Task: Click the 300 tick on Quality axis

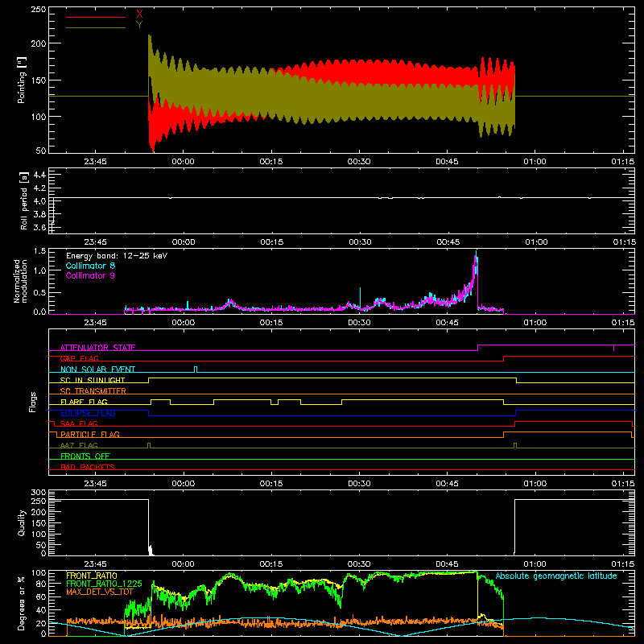Action: point(39,493)
